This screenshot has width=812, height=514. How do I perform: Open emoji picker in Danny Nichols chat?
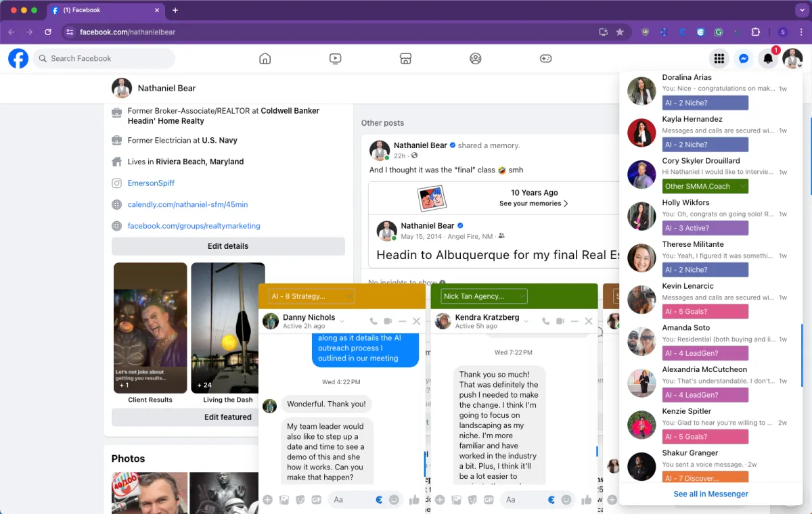click(x=394, y=500)
